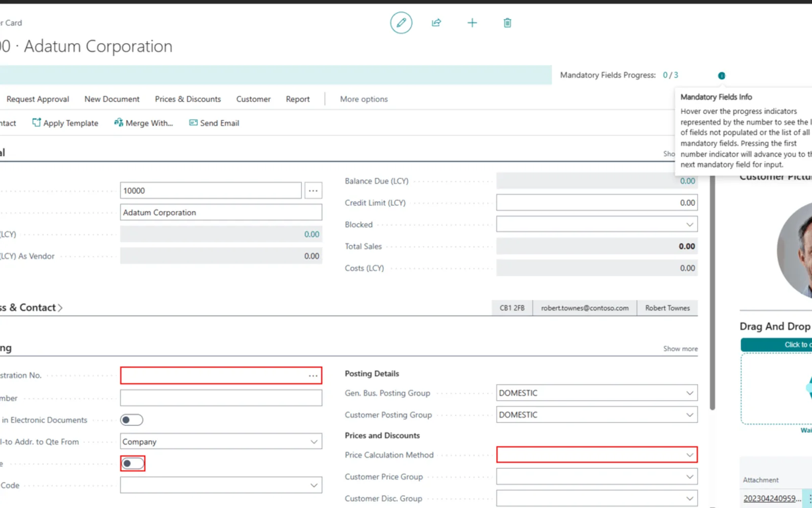Click the customer picture thumbnail
The width and height of the screenshot is (812, 508).
coord(794,250)
